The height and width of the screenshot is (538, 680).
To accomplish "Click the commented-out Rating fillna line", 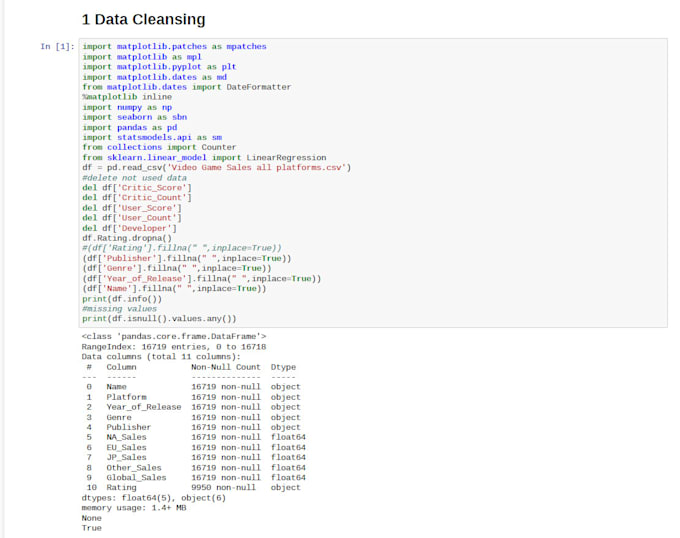I will click(x=182, y=248).
